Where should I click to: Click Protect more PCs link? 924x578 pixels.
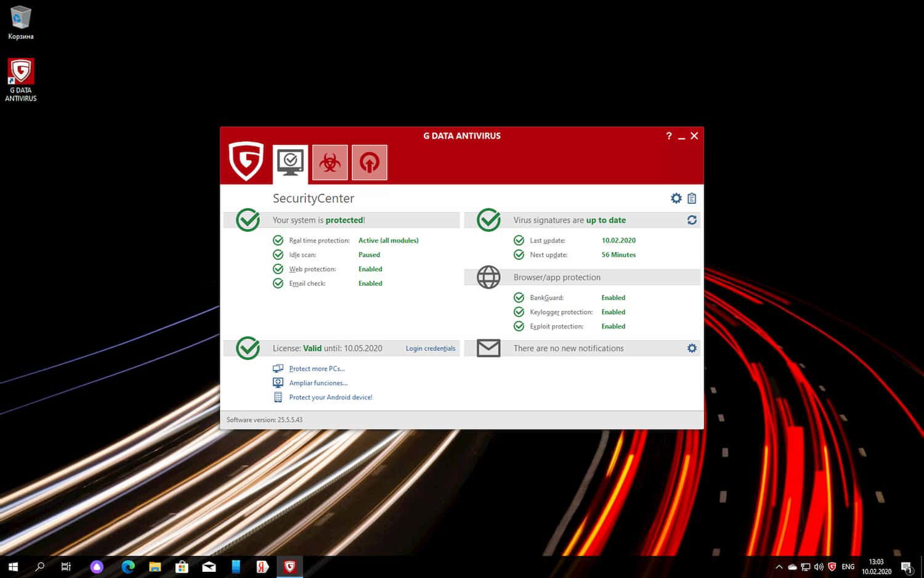317,368
